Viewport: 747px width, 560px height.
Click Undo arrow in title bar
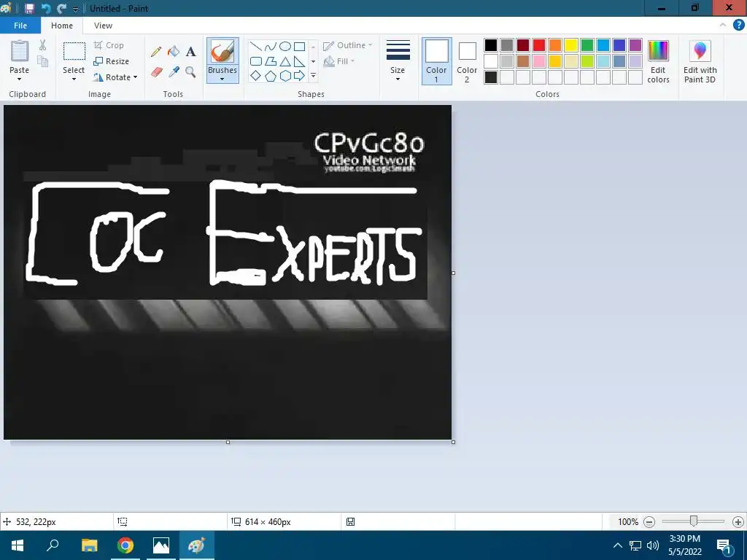coord(46,9)
